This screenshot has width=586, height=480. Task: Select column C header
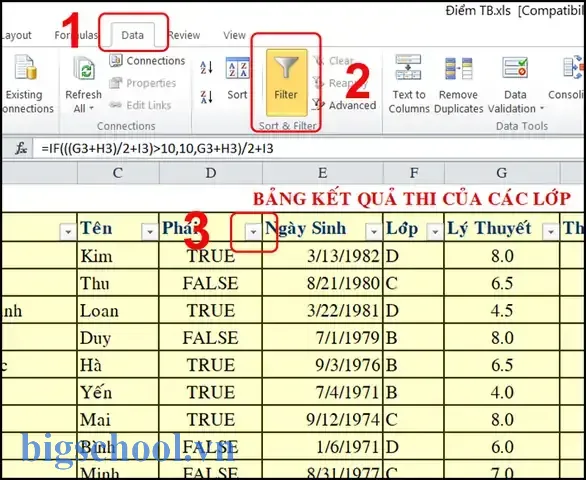click(x=118, y=173)
